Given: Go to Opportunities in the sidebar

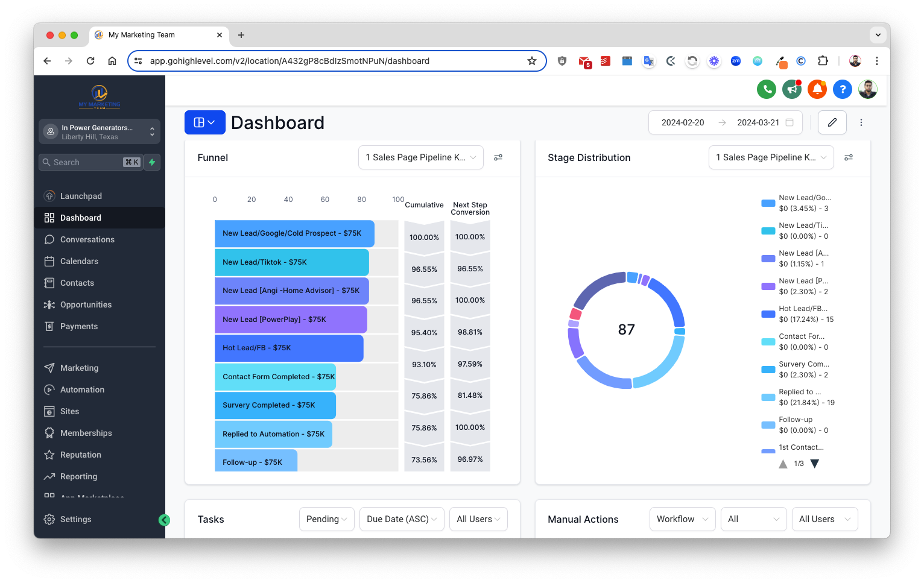Looking at the screenshot, I should click(x=86, y=304).
